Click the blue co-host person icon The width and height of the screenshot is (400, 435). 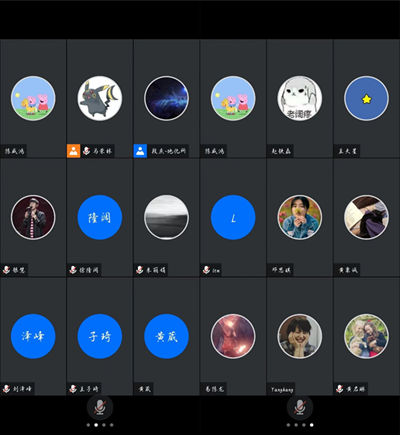coord(140,151)
